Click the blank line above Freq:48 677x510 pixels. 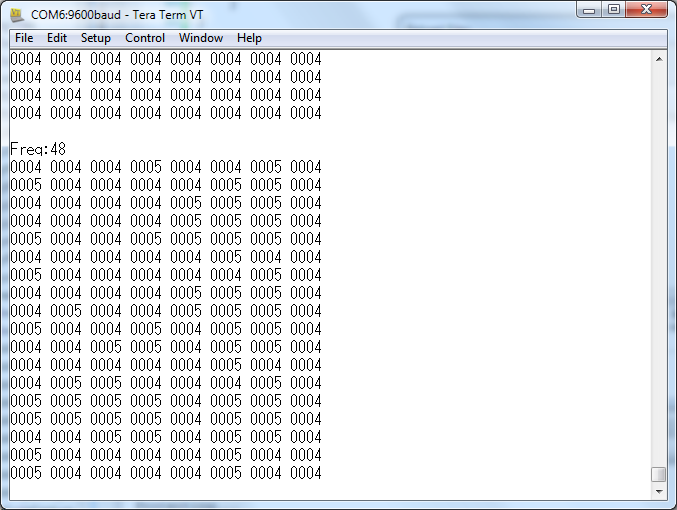click(x=166, y=131)
